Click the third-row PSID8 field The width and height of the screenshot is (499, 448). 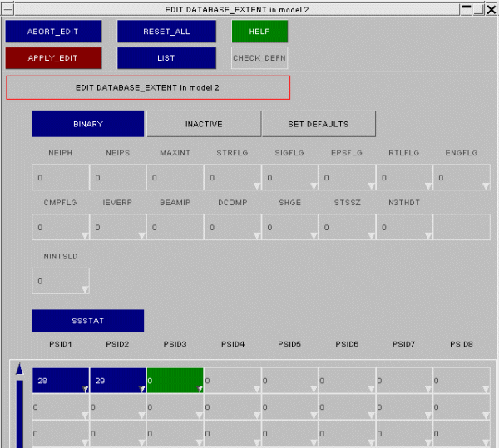[x=462, y=433]
